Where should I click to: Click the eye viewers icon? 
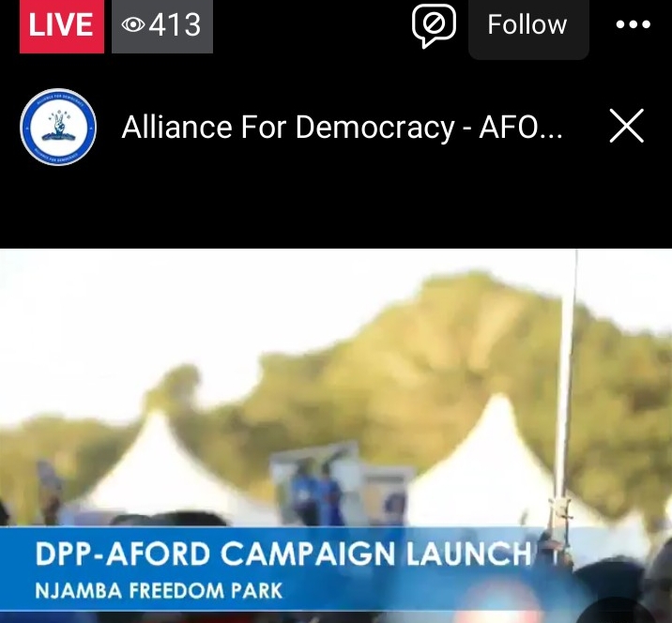[x=133, y=24]
